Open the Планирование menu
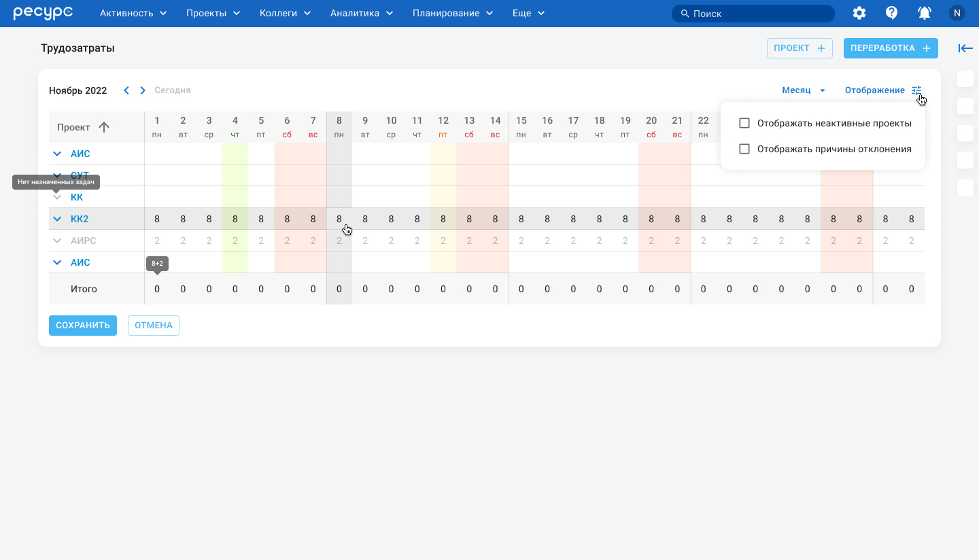The height and width of the screenshot is (560, 979). (x=453, y=13)
